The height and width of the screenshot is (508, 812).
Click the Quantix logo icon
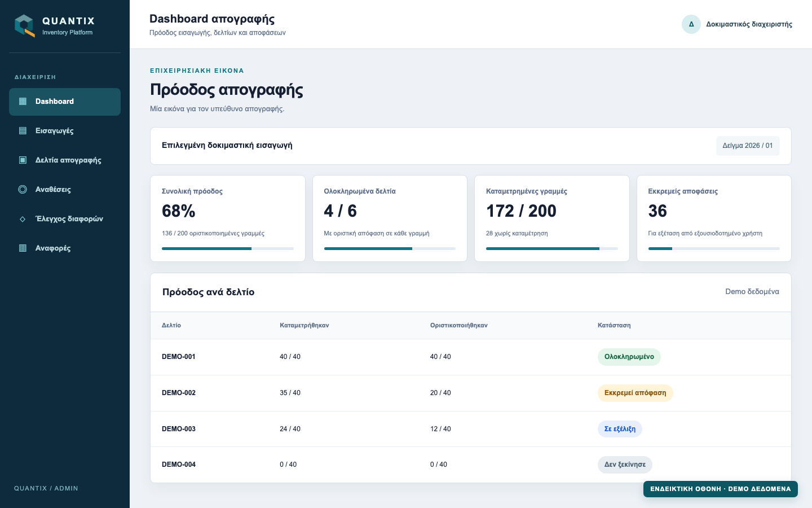[x=25, y=26]
